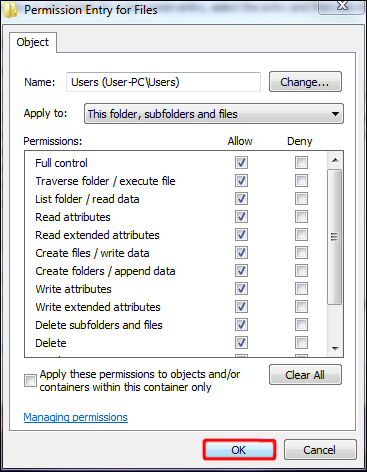Click the Clear All button

tap(305, 375)
